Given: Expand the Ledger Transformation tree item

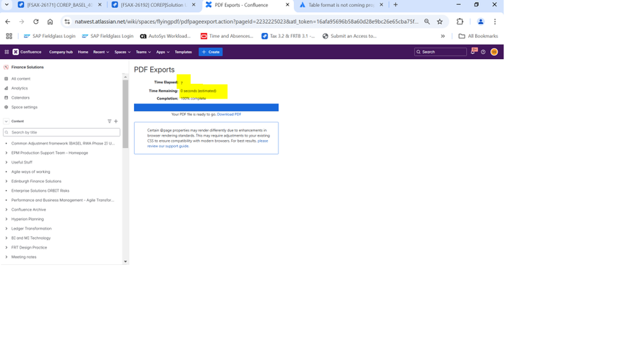Looking at the screenshot, I should [x=6, y=228].
